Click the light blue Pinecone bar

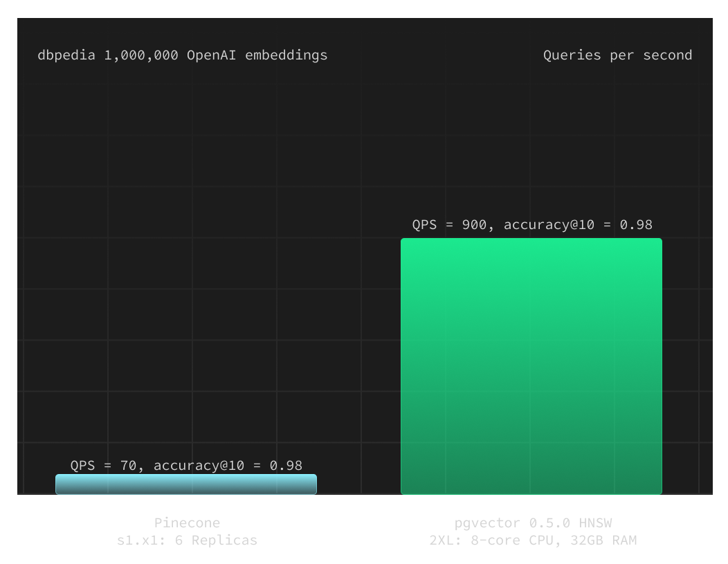click(x=185, y=484)
